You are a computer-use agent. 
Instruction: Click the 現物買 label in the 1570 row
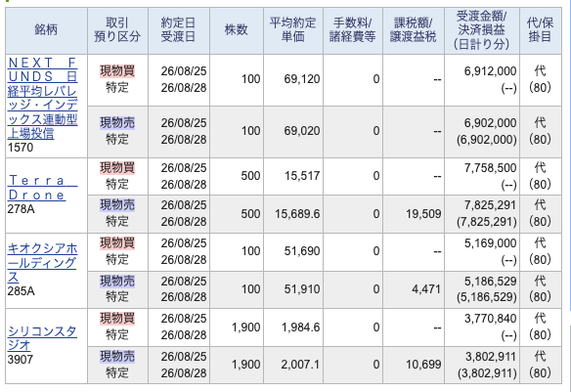pyautogui.click(x=117, y=71)
